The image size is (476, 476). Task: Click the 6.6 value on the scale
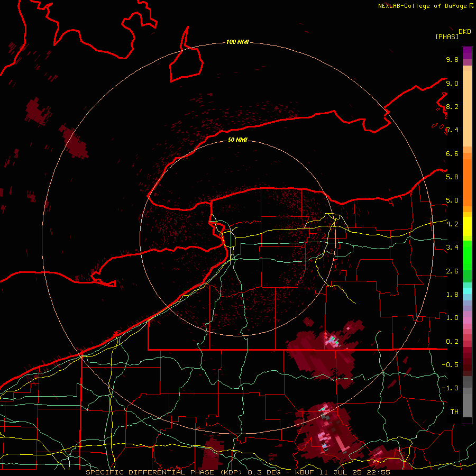click(452, 153)
